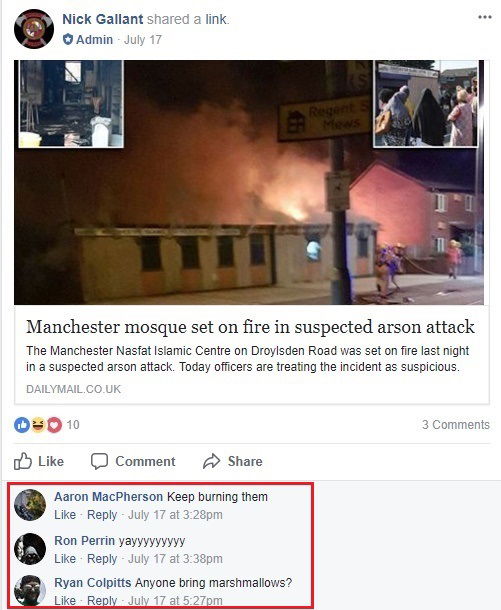Share the post using the arrow button
This screenshot has height=610, width=501.
coord(233,461)
